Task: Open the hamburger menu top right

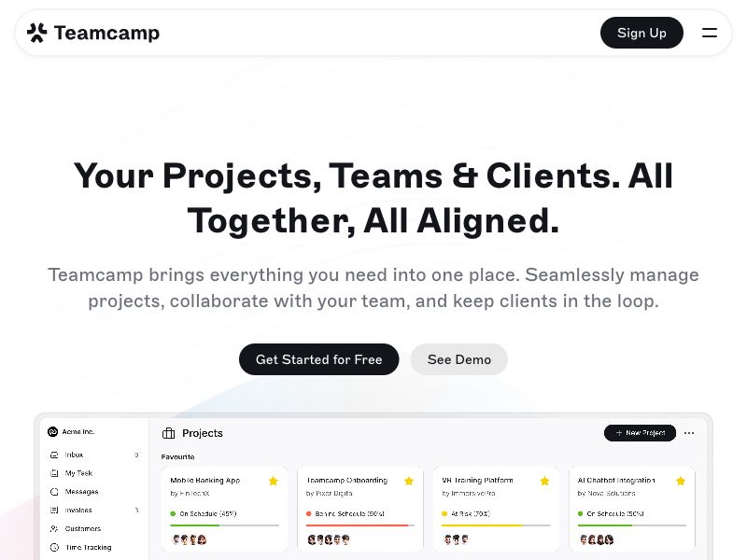Action: coord(710,33)
